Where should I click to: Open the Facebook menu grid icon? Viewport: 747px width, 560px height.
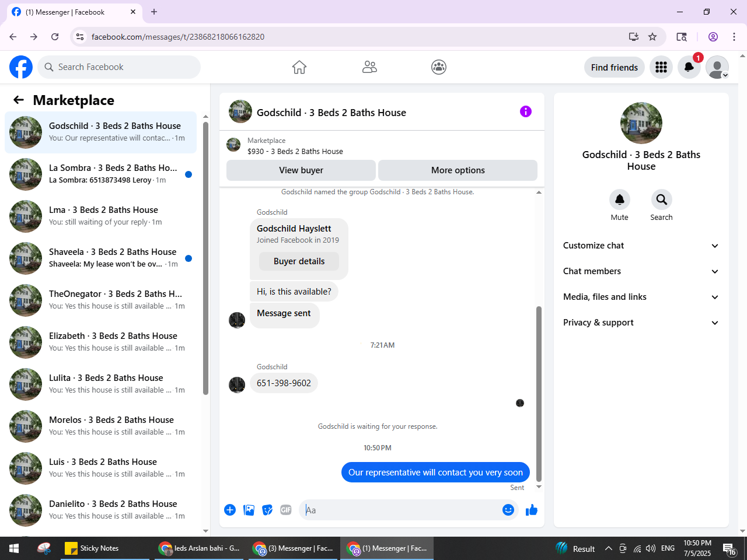pyautogui.click(x=661, y=67)
